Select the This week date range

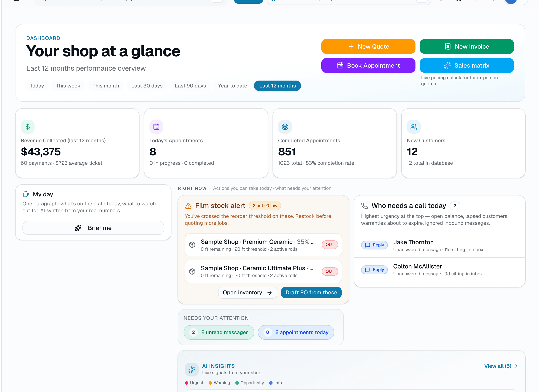click(x=68, y=86)
